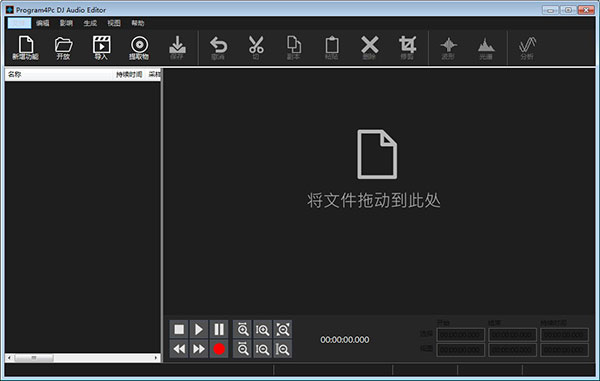600x381 pixels.
Task: Click magnifier icon below the fit-all zoom button
Action: 283,349
